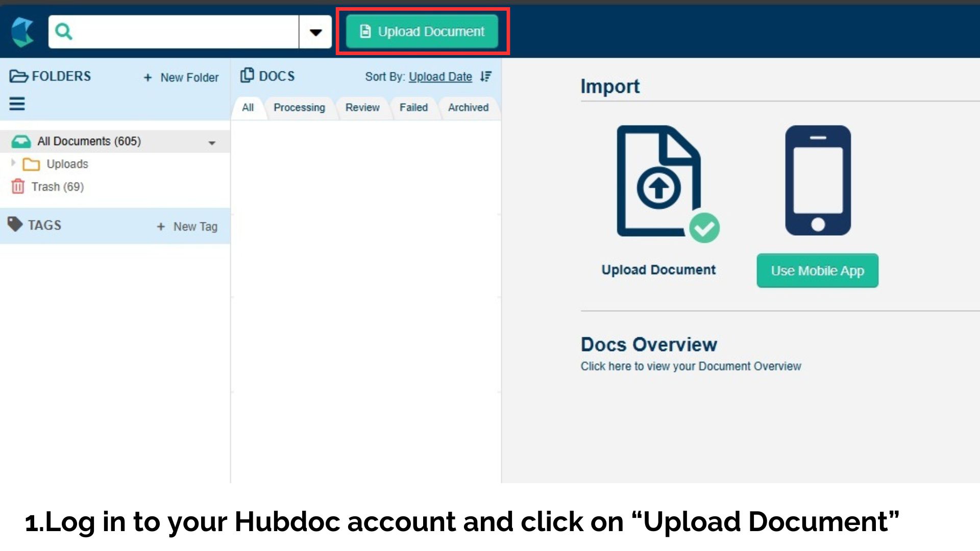Switch to the All tab
980x551 pixels.
point(248,108)
